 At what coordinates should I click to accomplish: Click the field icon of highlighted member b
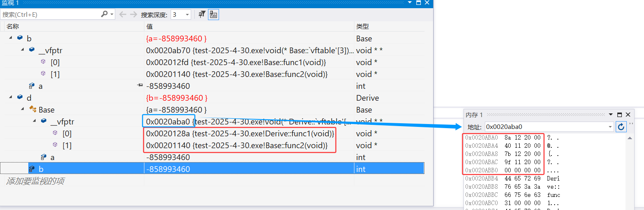tap(32, 169)
